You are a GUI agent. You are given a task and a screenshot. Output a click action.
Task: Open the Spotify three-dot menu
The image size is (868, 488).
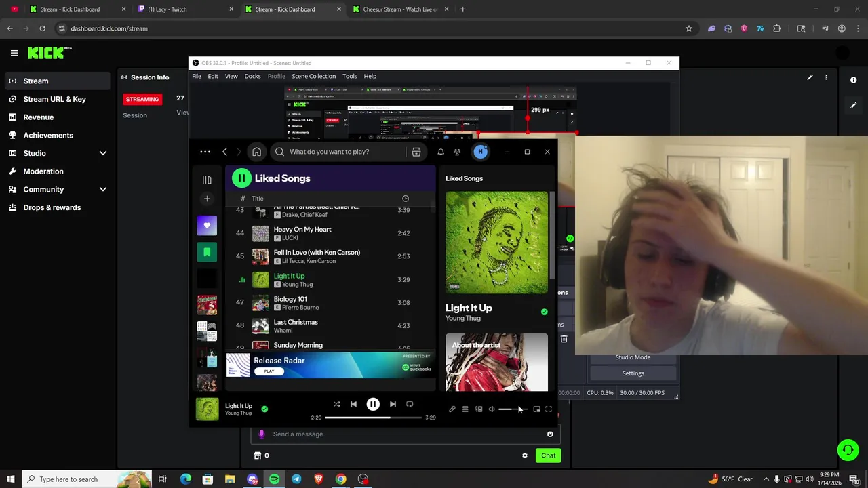(205, 152)
